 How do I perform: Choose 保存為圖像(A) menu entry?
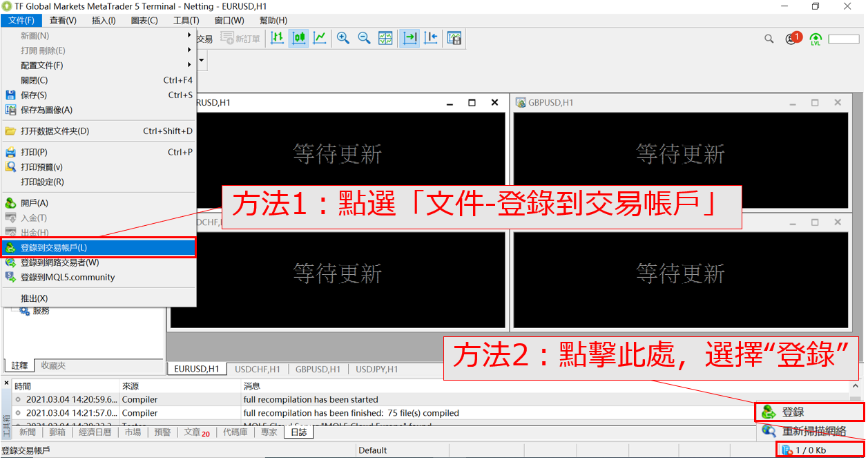99,110
